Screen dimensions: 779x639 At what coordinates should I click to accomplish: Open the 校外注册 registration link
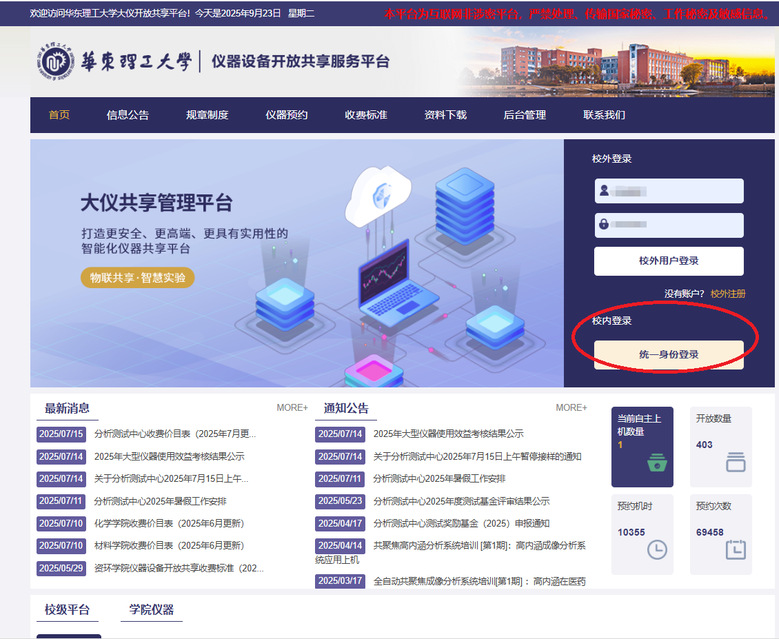728,294
